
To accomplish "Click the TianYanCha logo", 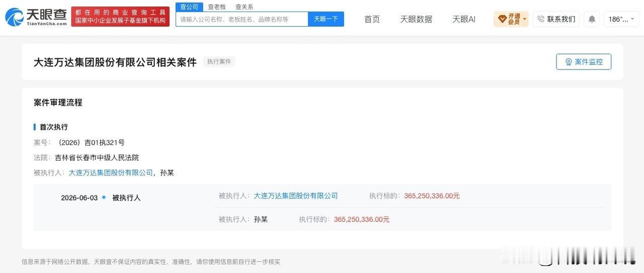I will tap(36, 17).
